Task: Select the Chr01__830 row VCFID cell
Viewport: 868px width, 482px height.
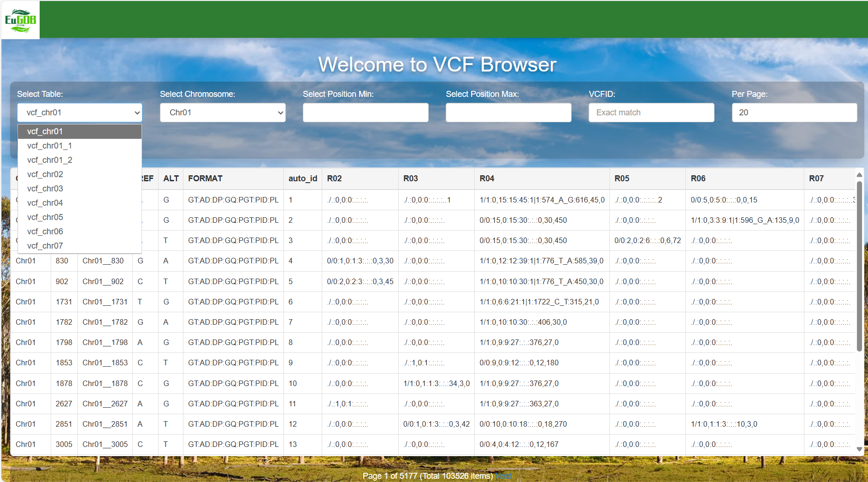Action: [104, 261]
